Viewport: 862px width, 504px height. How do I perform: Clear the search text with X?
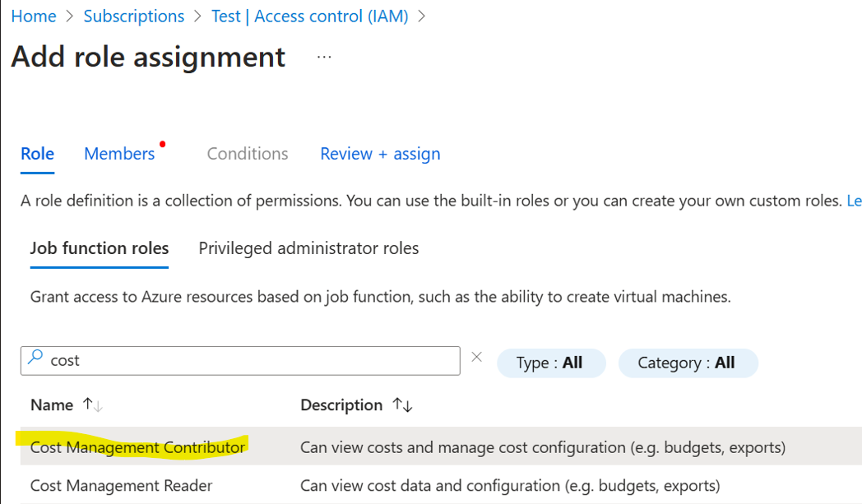click(x=476, y=358)
